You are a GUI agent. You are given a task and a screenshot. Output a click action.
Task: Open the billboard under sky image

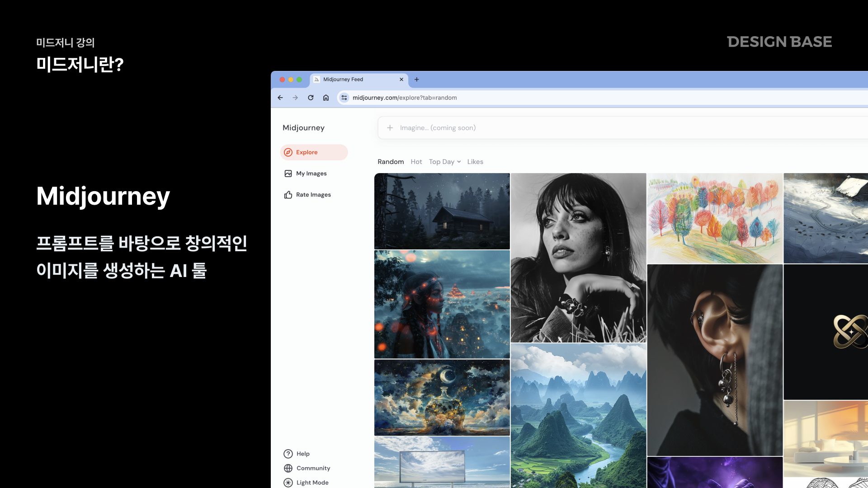442,462
